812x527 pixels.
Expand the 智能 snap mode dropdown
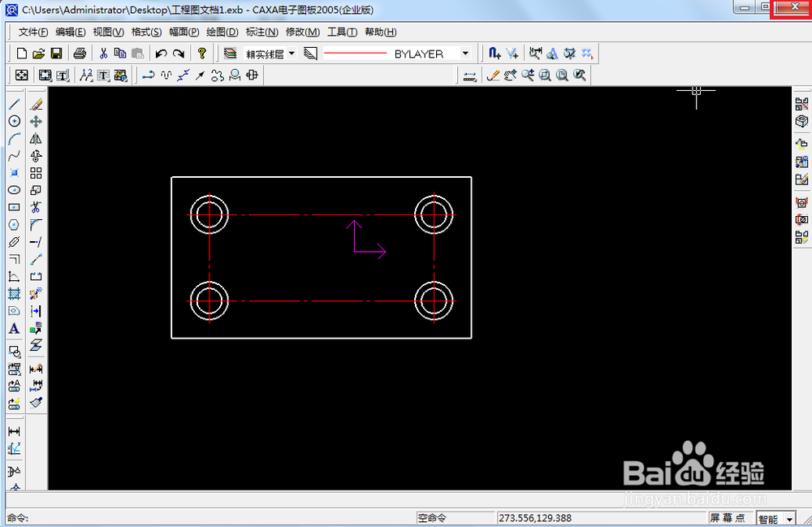790,519
